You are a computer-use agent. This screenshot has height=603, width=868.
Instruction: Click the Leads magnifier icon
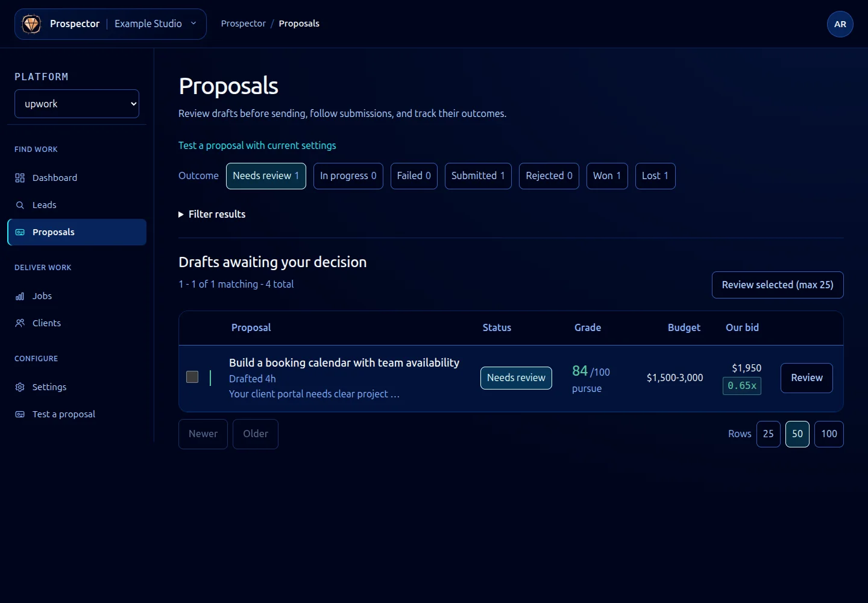click(x=20, y=205)
